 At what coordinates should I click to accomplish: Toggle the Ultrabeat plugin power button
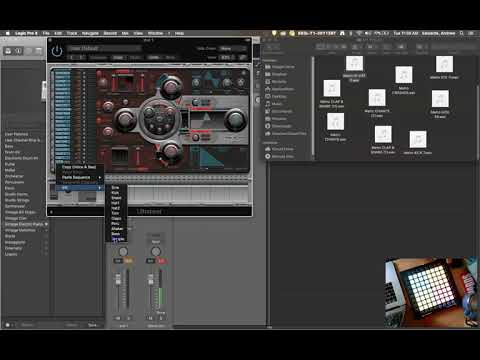tap(57, 51)
